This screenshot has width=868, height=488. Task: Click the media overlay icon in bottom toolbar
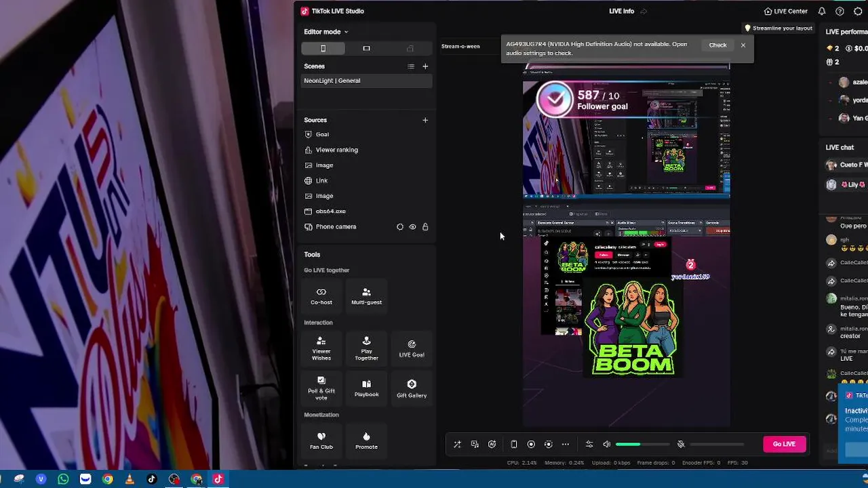tap(475, 445)
